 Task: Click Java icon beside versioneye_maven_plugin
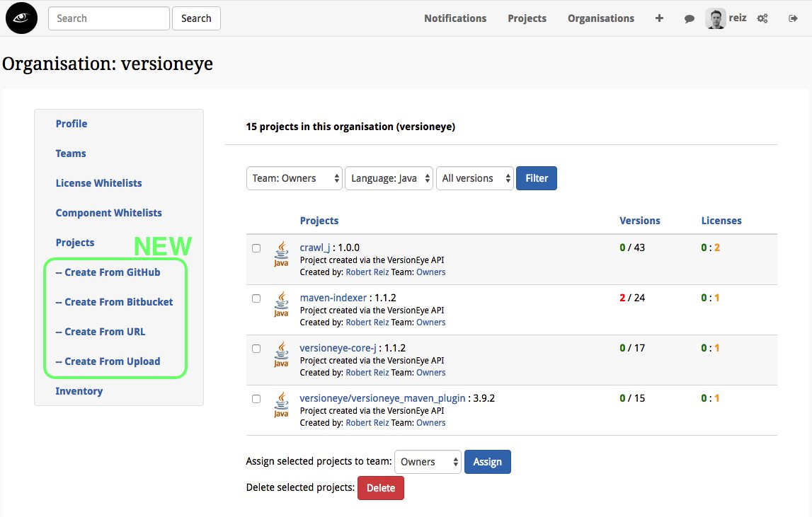click(x=281, y=405)
